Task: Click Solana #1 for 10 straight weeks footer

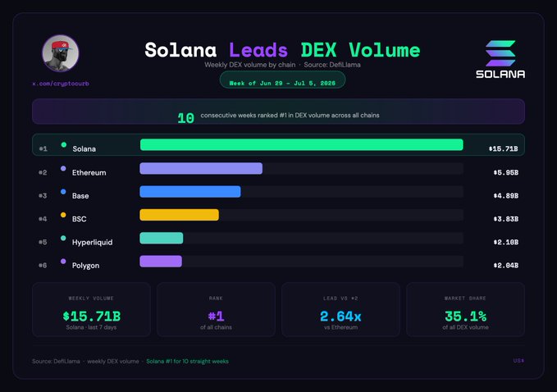Action: 188,361
